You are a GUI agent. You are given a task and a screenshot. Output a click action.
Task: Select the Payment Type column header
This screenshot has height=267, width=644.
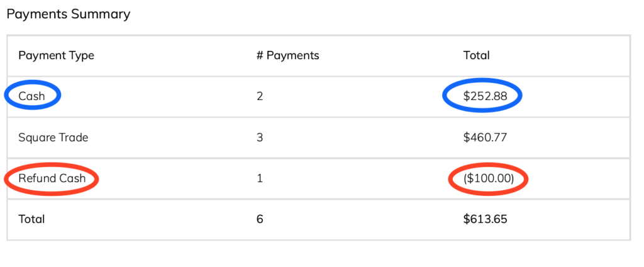(56, 55)
